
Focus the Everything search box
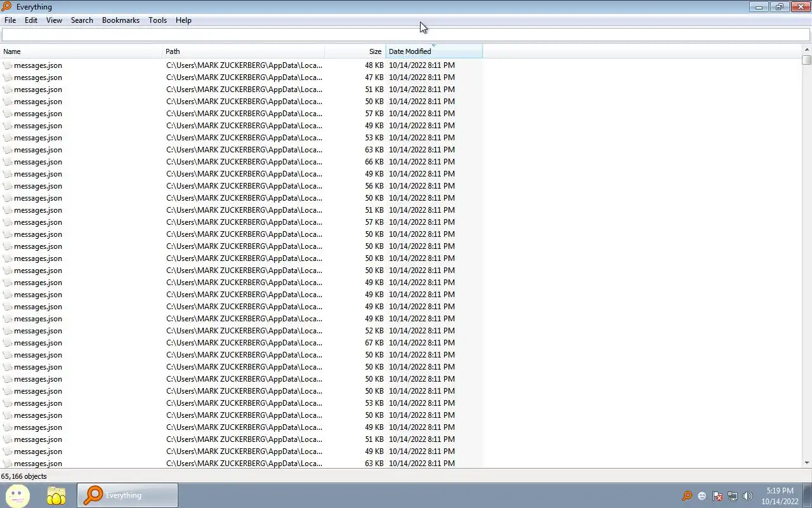[x=405, y=34]
